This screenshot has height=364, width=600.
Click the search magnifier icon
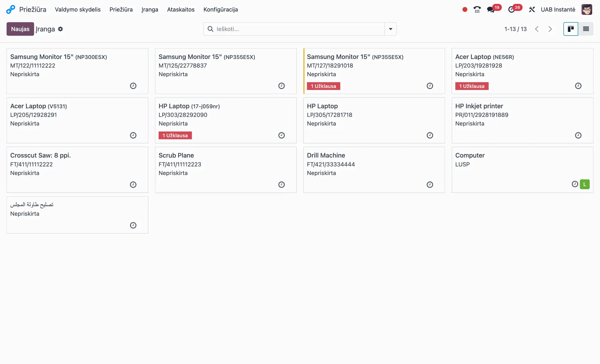point(211,29)
